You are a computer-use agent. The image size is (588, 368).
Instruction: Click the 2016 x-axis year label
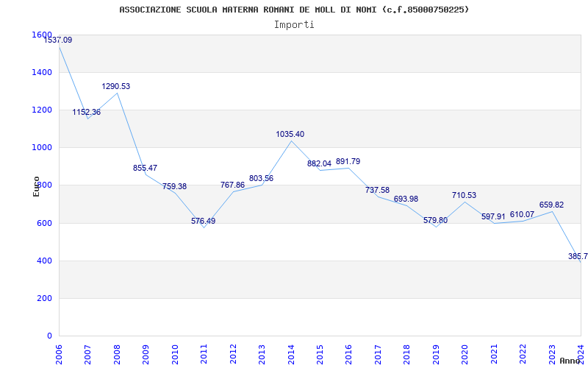coord(348,354)
